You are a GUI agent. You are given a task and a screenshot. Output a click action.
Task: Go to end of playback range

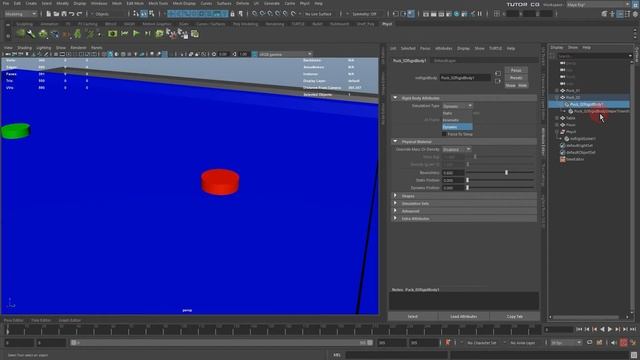(633, 329)
